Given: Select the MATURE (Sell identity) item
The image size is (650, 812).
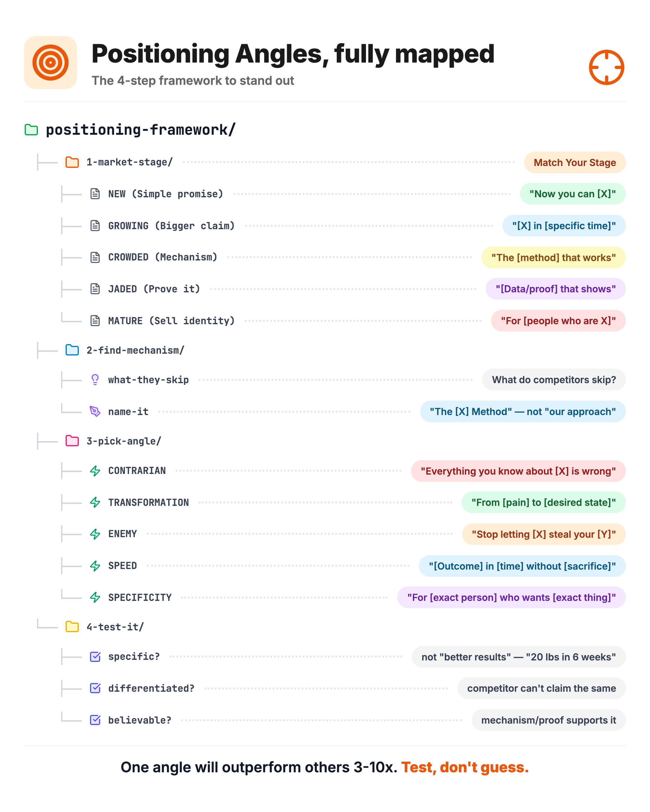Looking at the screenshot, I should pyautogui.click(x=172, y=321).
